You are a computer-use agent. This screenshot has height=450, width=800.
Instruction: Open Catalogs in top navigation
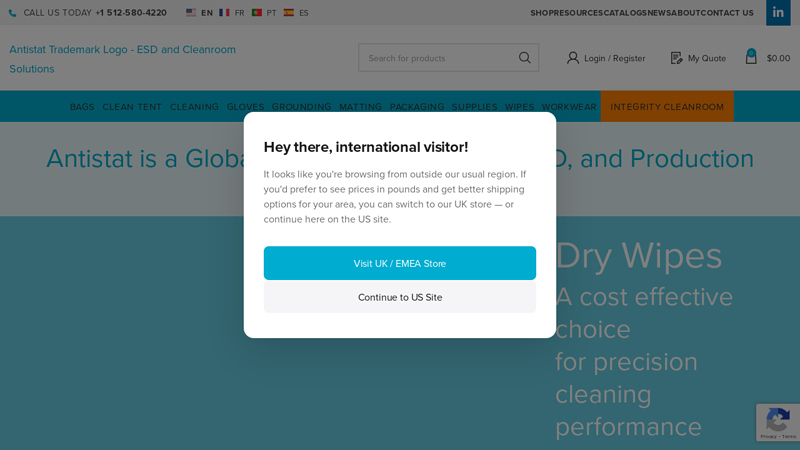coord(625,13)
